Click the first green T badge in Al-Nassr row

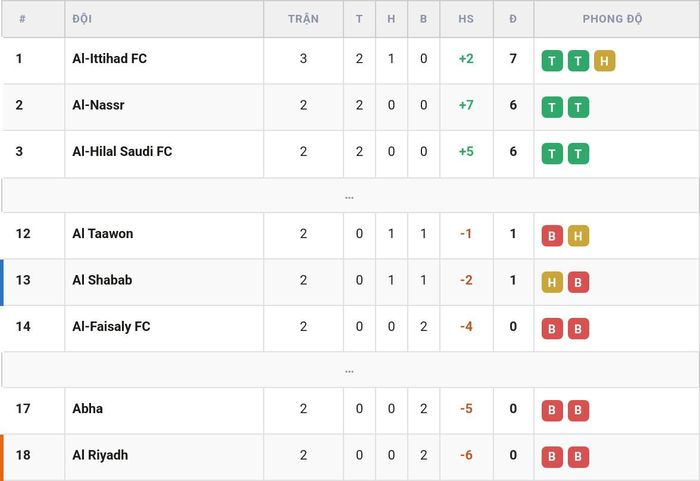pos(552,107)
